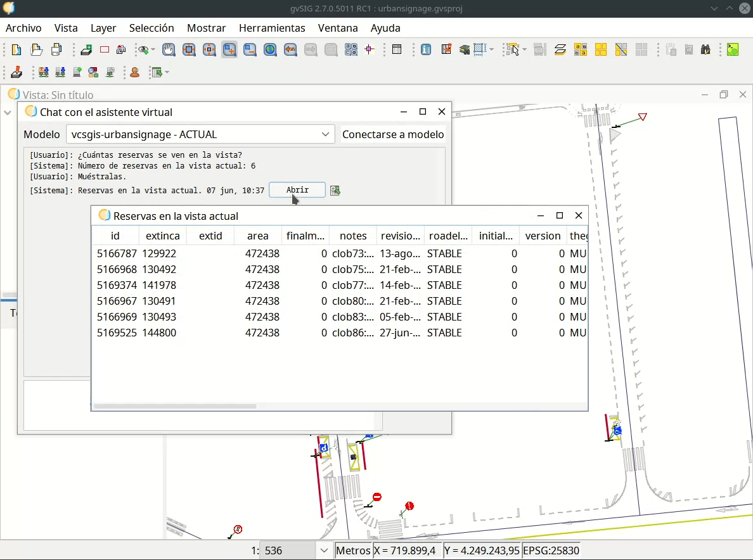Click the Information by point tool
The image size is (753, 560).
pos(426,50)
